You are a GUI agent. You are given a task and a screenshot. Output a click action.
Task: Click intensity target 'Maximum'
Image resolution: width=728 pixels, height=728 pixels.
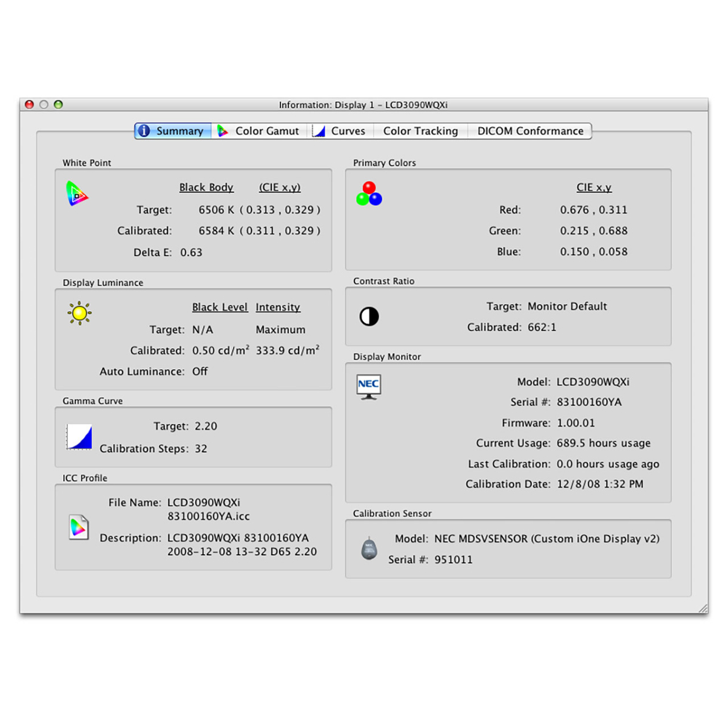[x=280, y=329]
